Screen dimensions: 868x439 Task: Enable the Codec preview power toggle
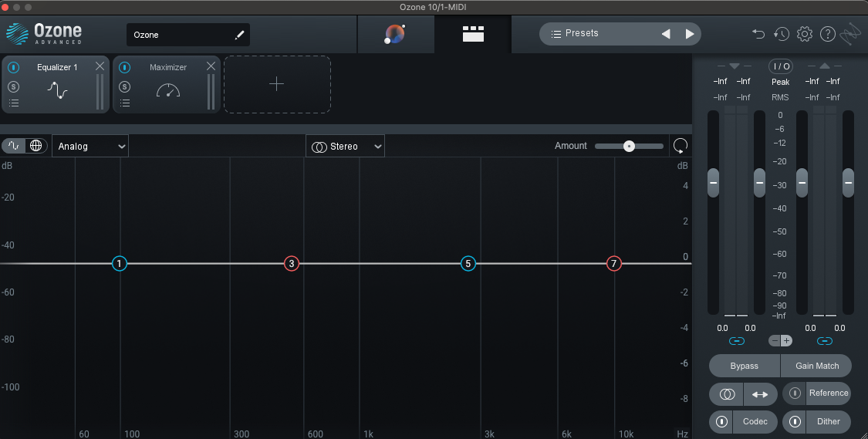(721, 422)
